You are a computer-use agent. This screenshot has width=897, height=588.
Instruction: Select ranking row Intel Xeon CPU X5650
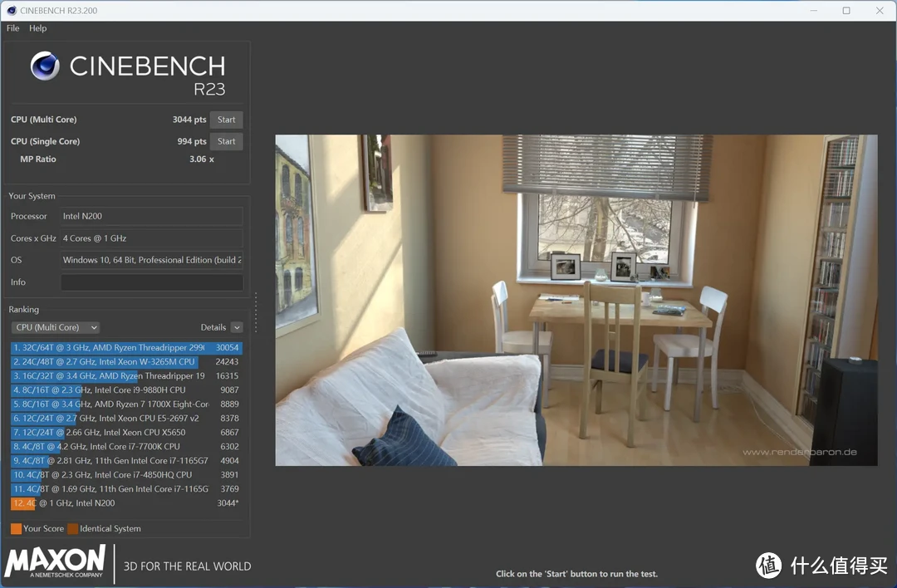point(126,433)
